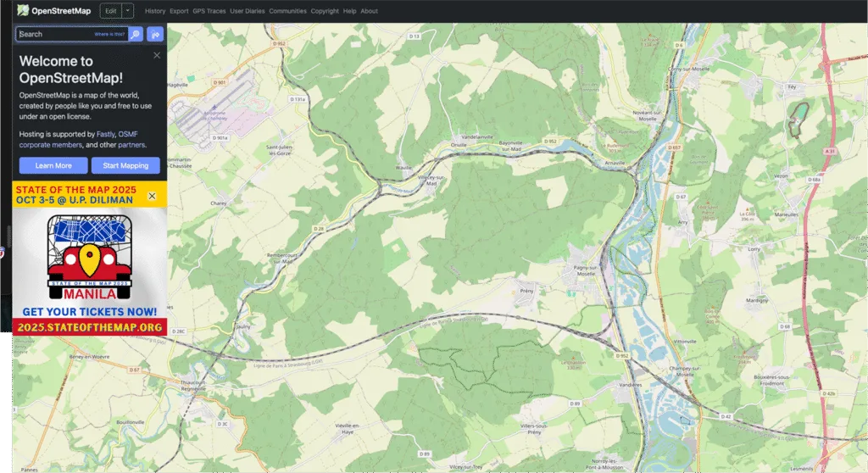The image size is (868, 473).
Task: Open the directions route finder icon
Action: click(155, 34)
